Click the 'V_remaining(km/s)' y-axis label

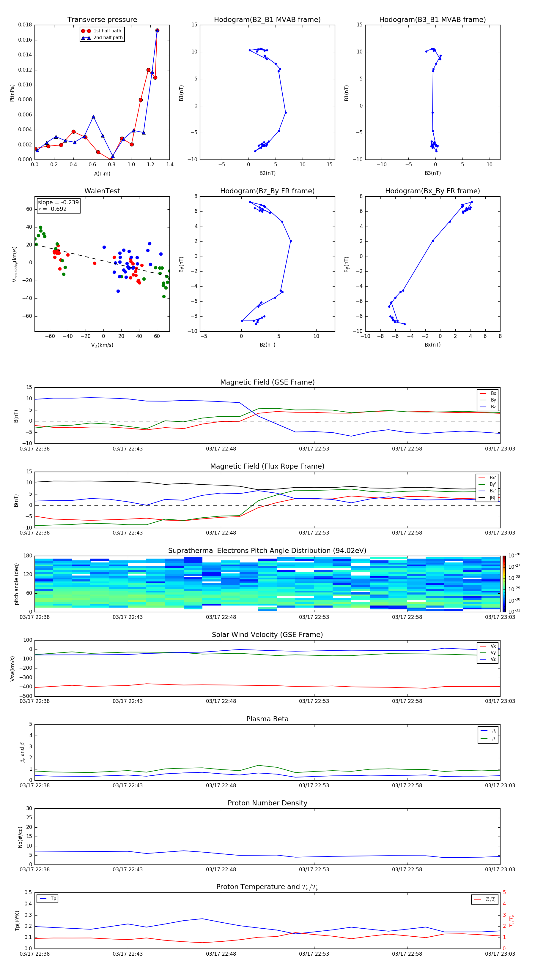coord(15,264)
